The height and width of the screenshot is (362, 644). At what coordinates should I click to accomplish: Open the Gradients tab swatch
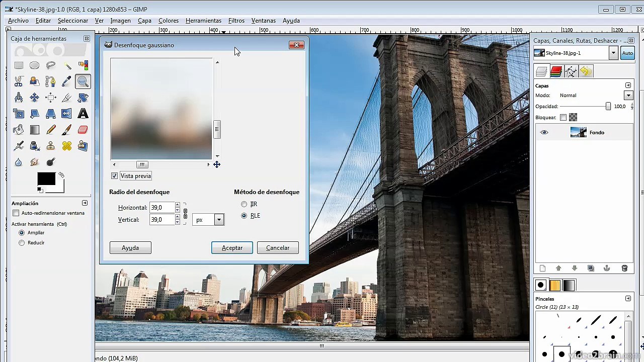569,285
